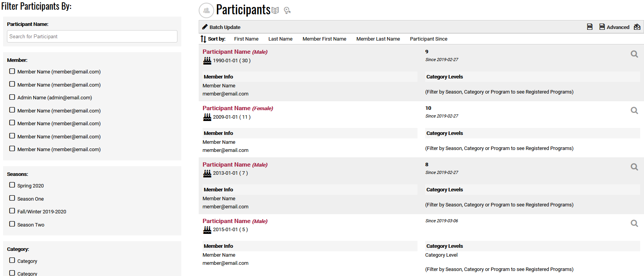Select the first Category filter checkbox

[x=12, y=260]
